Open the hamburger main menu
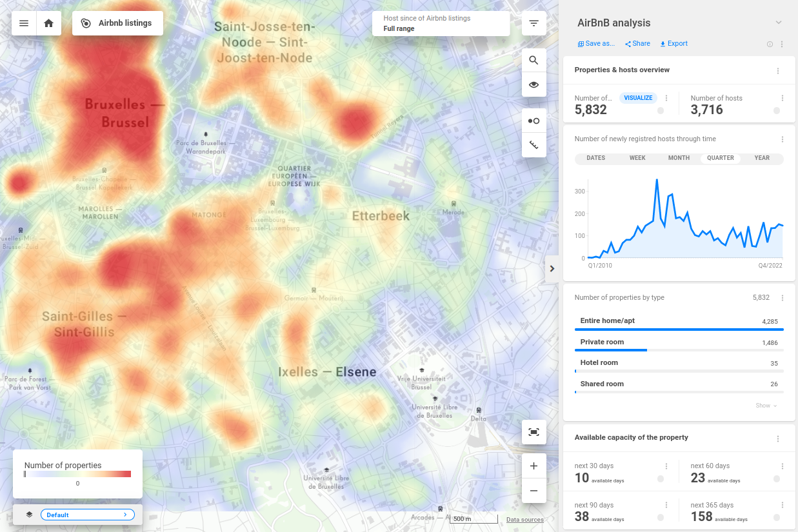Image resolution: width=798 pixels, height=532 pixels. (x=24, y=23)
